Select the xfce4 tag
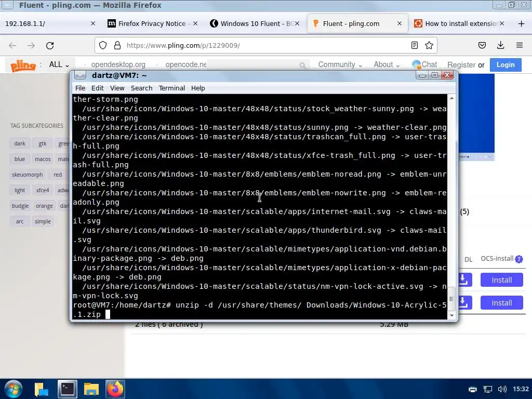Image resolution: width=532 pixels, height=399 pixels. [43, 190]
